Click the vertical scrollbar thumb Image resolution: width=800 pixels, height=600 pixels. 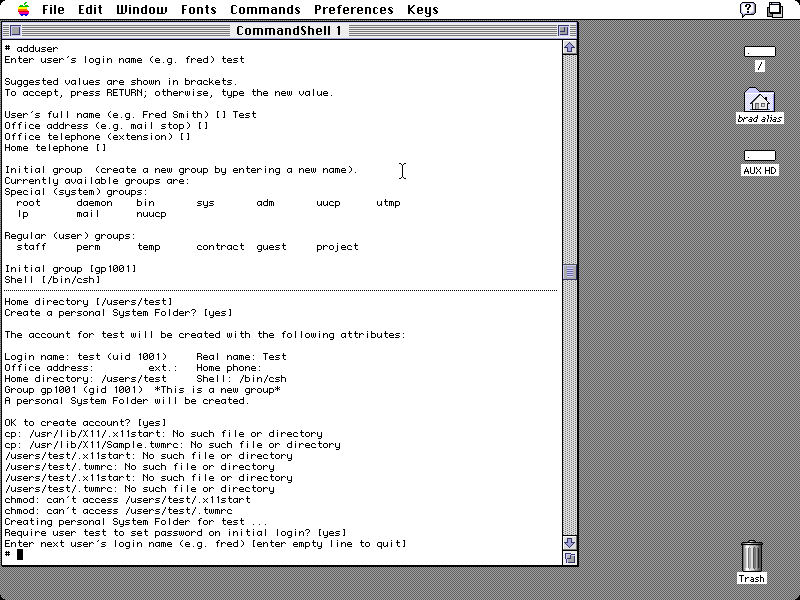[x=569, y=272]
